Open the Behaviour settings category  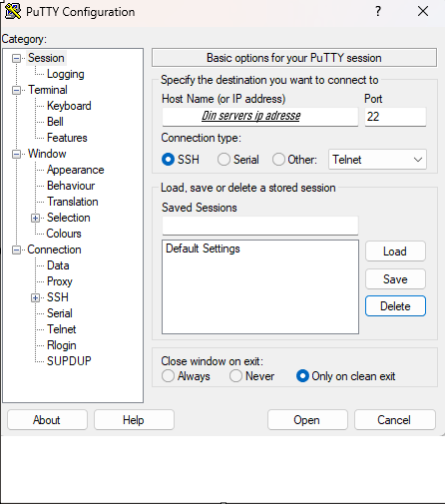(x=71, y=186)
